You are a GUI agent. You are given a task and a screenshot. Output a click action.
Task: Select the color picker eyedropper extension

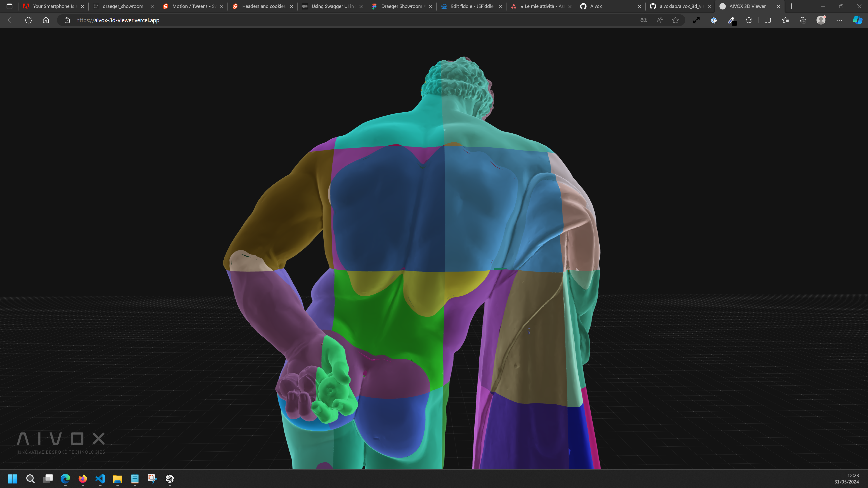731,20
